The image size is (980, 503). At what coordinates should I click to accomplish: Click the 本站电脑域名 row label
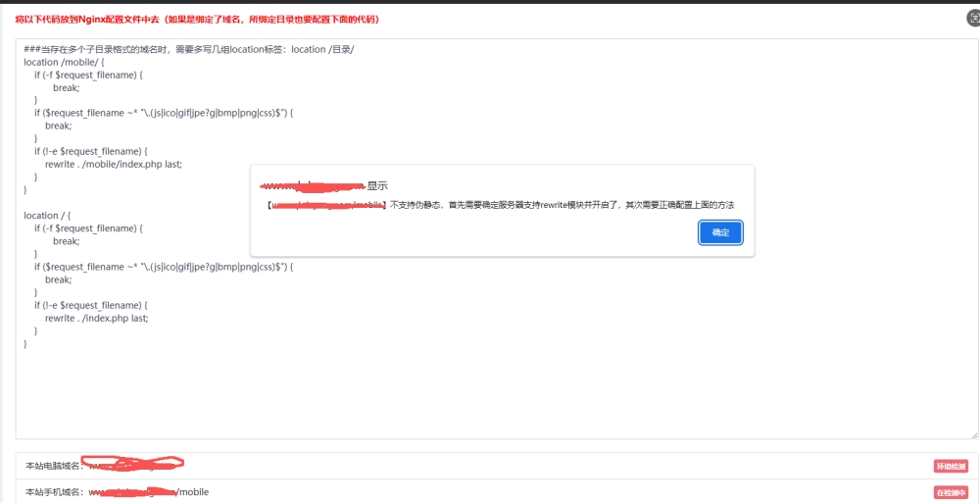point(53,466)
